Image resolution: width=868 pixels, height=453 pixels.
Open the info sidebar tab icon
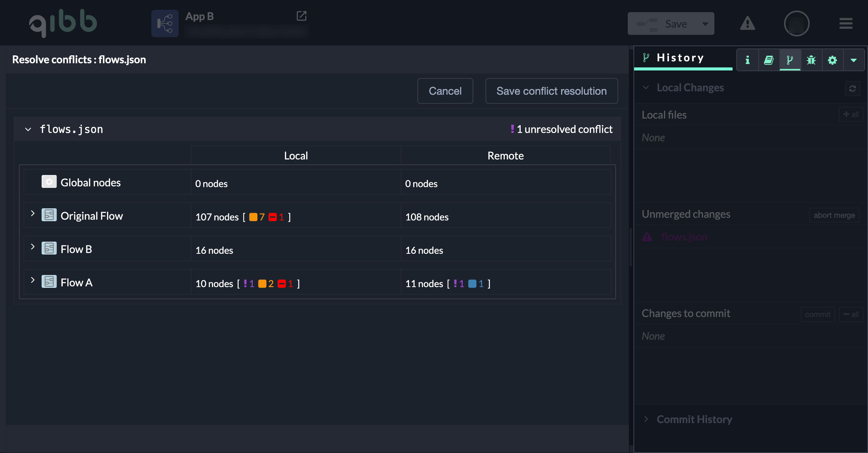tap(747, 60)
